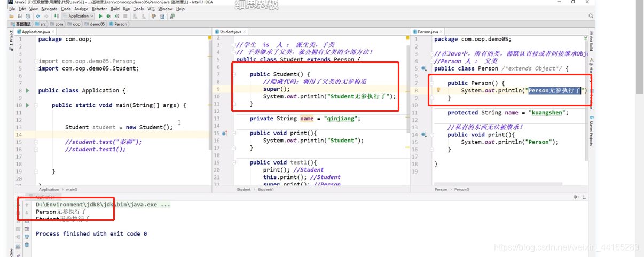The width and height of the screenshot is (644, 257).
Task: Select Person in the navigation breadcrumb
Action: point(118,24)
